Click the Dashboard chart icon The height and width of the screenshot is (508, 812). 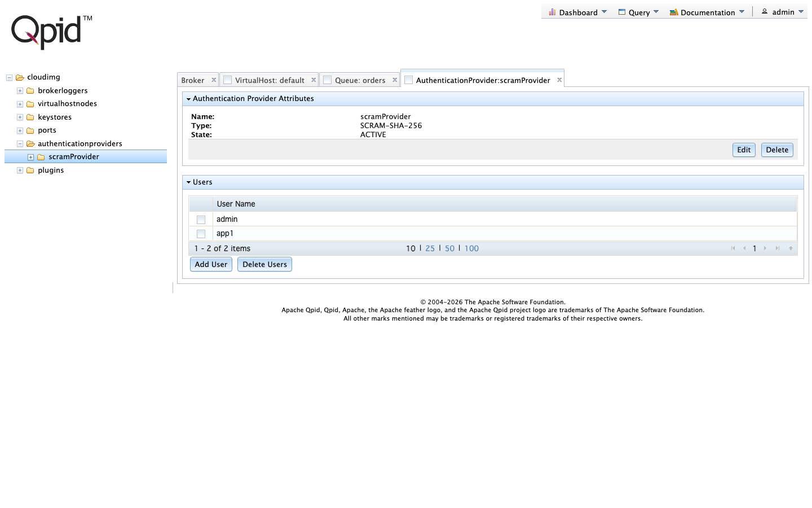(x=552, y=12)
